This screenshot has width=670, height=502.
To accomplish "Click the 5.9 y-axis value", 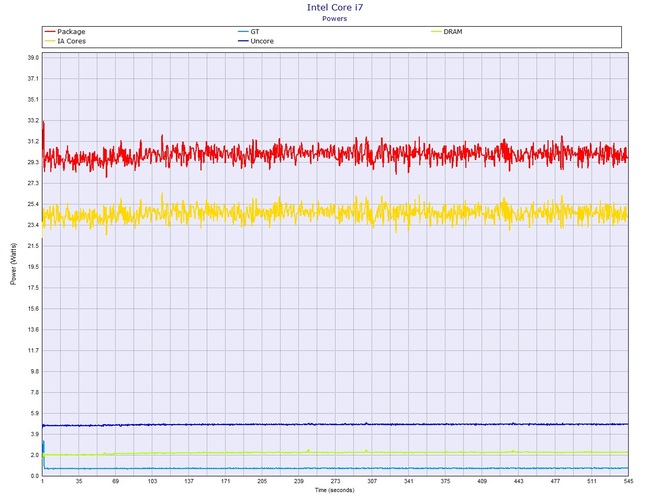I will (x=35, y=414).
